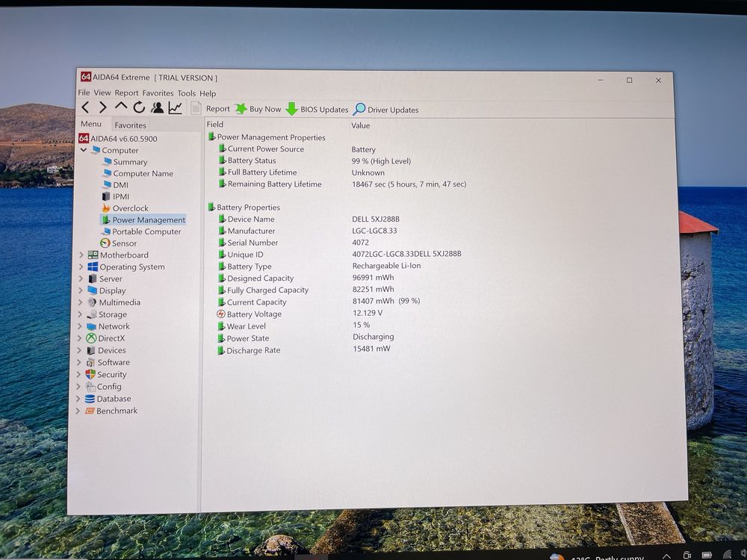Select the Computer Name tree item
747x560 pixels.
point(138,173)
